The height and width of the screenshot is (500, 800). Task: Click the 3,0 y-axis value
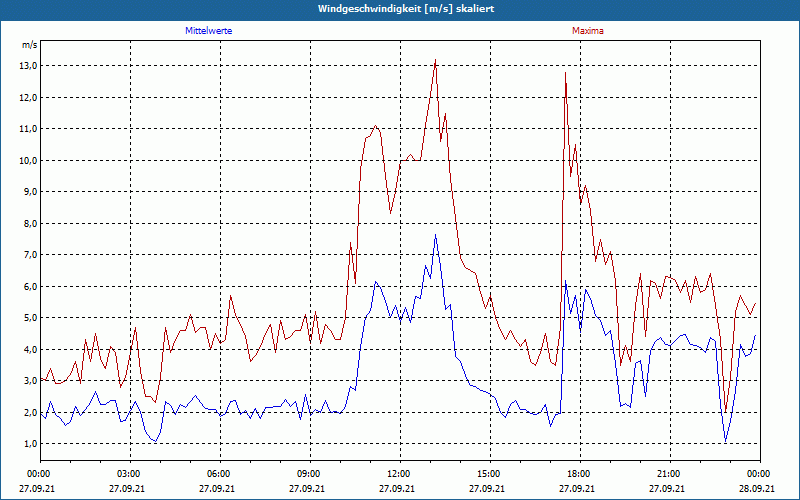click(x=30, y=381)
